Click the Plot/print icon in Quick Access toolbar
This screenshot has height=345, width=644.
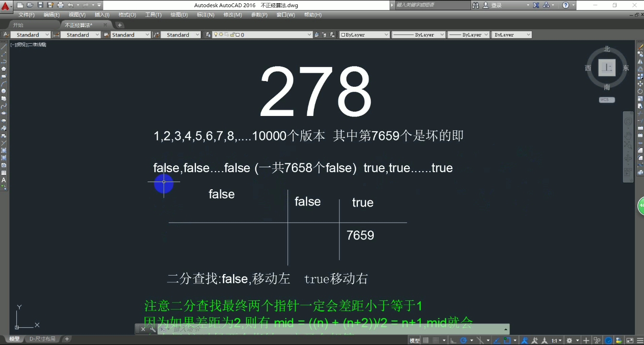(x=60, y=5)
